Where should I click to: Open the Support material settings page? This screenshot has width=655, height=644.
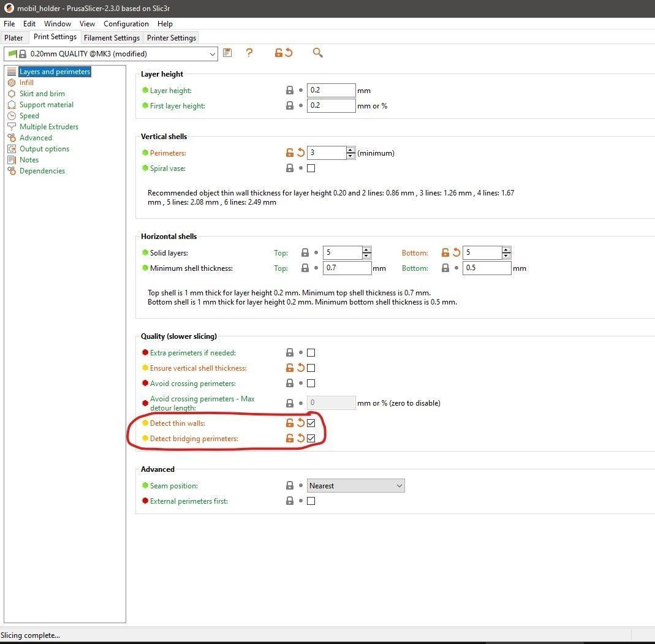[47, 105]
